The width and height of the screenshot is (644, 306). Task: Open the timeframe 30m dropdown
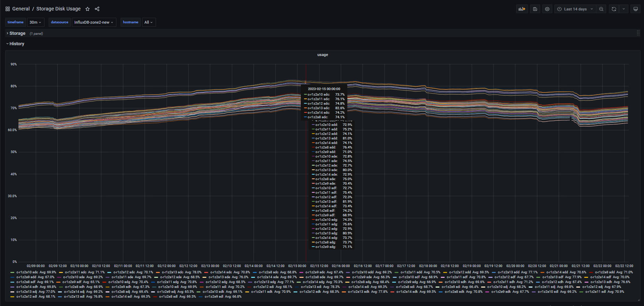[x=35, y=22]
